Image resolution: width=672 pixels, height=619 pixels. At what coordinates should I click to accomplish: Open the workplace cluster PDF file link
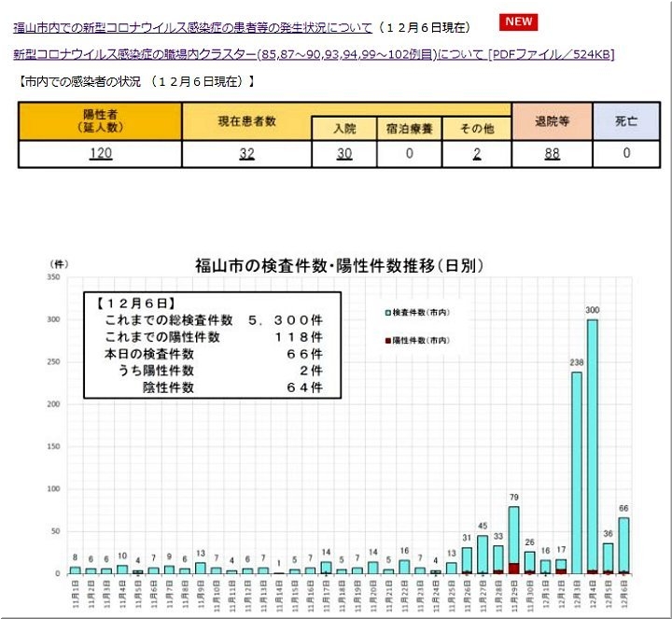[x=314, y=55]
